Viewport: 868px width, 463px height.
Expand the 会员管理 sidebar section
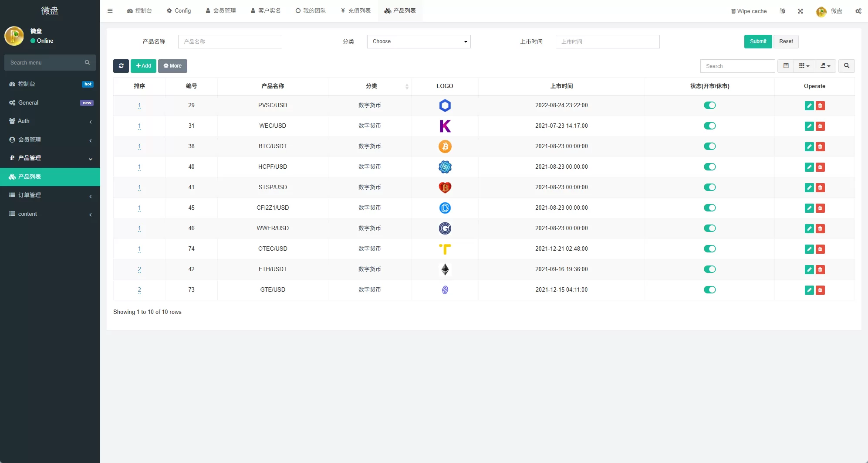point(50,140)
